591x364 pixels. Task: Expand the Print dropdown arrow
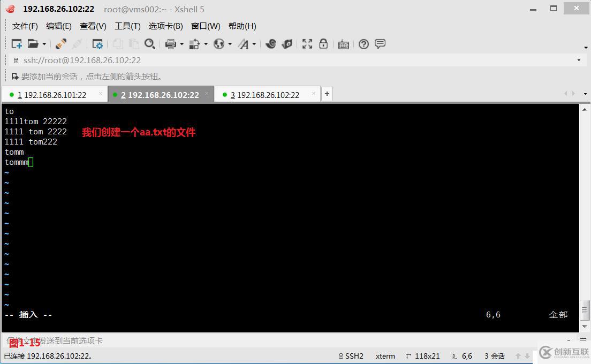click(181, 44)
